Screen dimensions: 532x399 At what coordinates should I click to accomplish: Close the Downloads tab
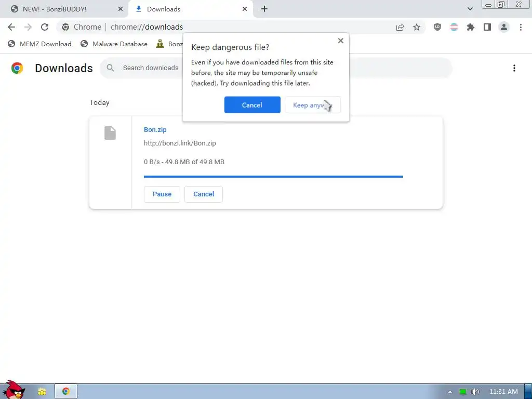click(245, 9)
